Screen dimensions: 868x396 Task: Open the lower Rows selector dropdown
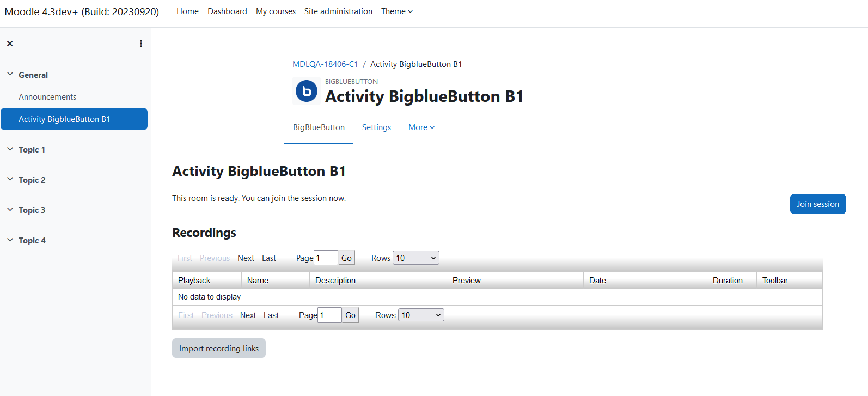click(421, 315)
